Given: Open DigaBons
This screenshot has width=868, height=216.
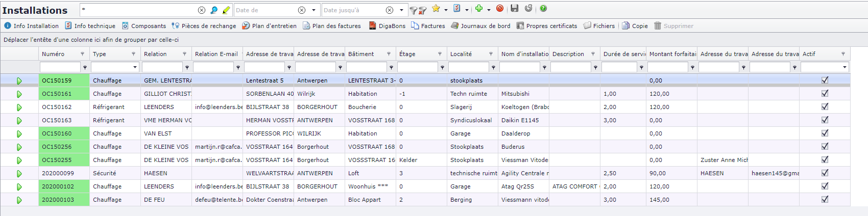Looking at the screenshot, I should [387, 26].
